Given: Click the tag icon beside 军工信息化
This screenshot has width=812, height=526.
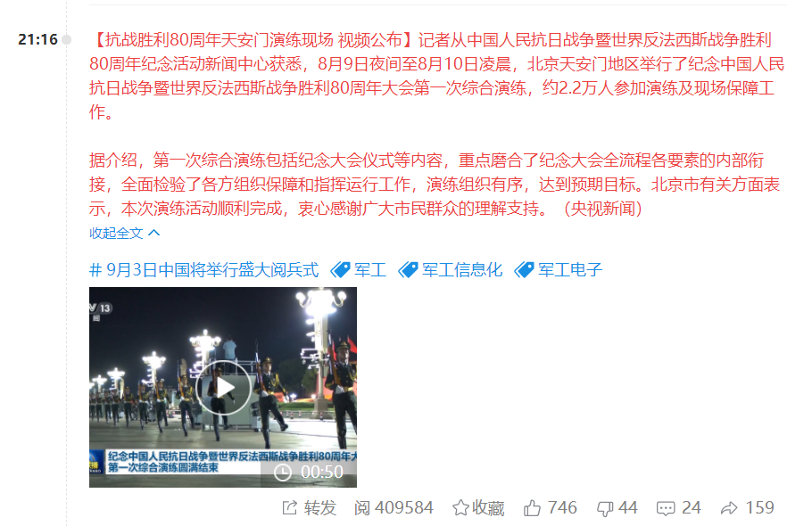Looking at the screenshot, I should (408, 269).
